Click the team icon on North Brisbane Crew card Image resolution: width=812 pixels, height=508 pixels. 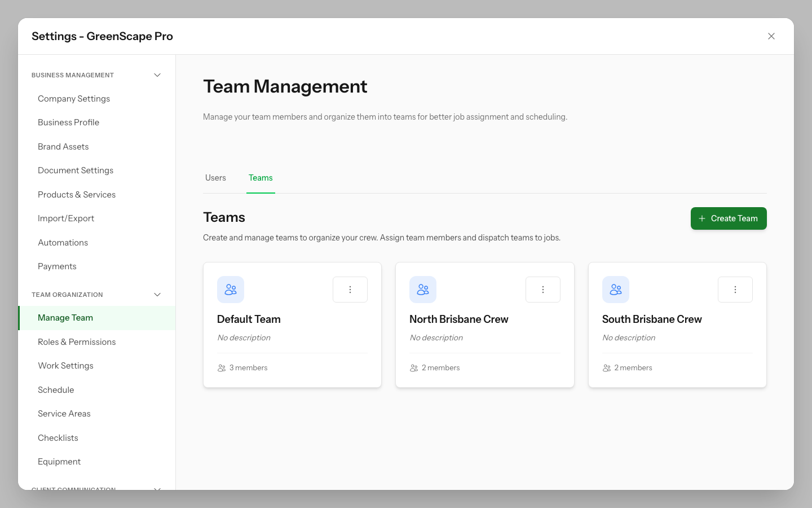[x=423, y=289]
